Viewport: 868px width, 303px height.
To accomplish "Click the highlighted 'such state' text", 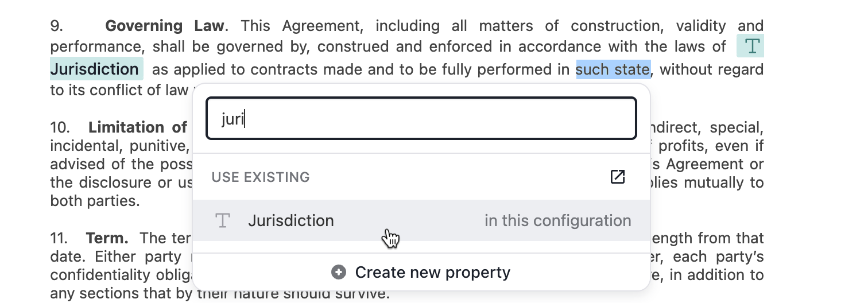I will click(x=613, y=69).
